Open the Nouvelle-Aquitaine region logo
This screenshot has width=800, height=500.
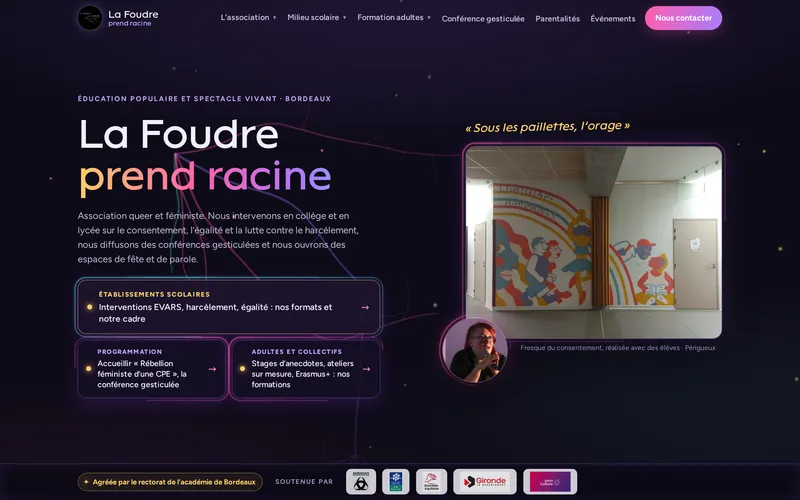click(x=432, y=482)
